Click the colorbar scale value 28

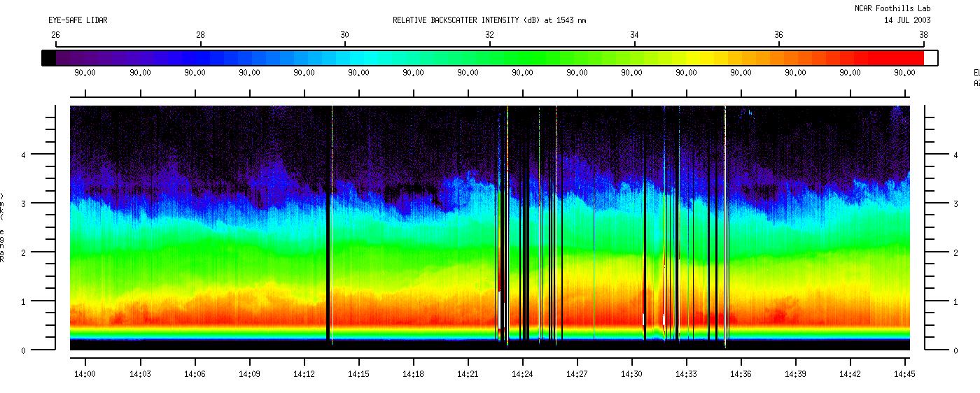tap(200, 35)
